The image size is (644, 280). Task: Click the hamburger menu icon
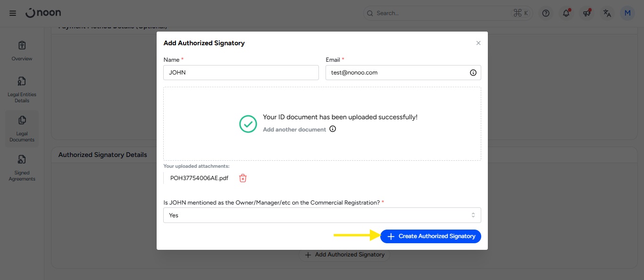[13, 13]
